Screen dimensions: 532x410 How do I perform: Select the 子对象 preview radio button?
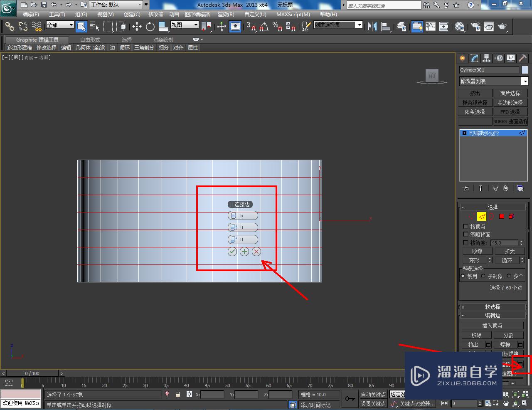coord(483,276)
